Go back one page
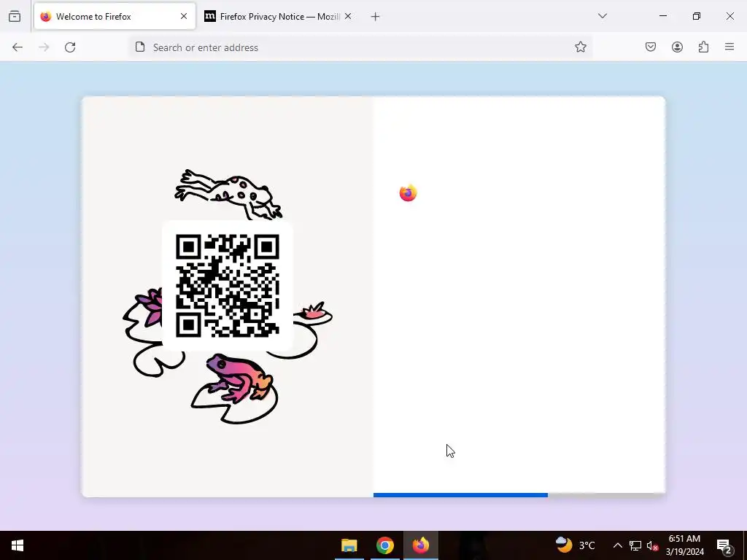The height and width of the screenshot is (560, 747). (x=18, y=47)
